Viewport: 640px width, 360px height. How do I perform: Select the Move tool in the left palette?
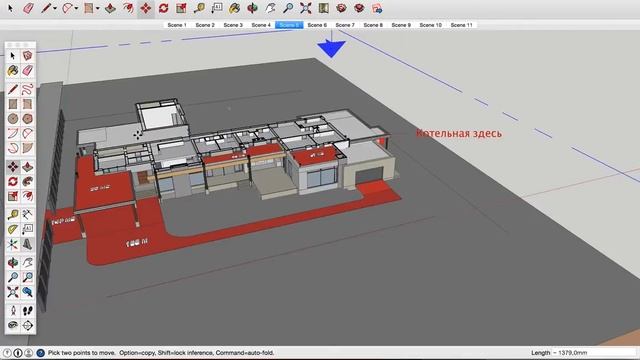(13, 167)
